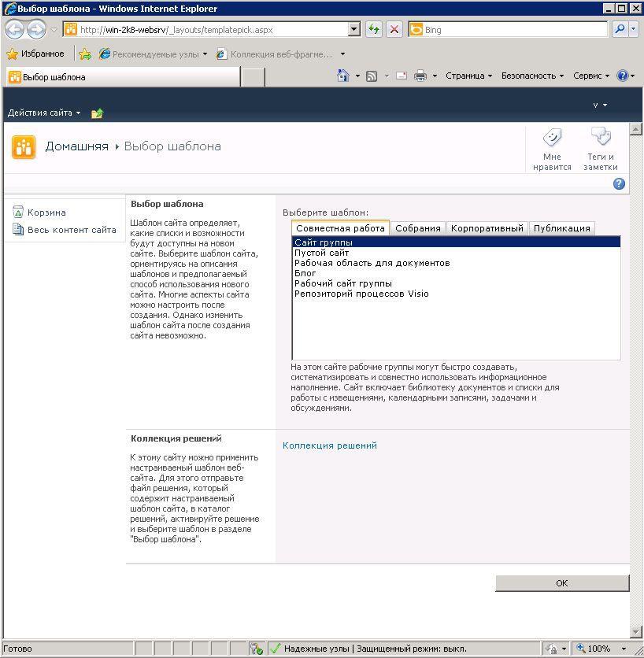Expand 'Коллекция веб-фрагментов' dropdown arrow

point(342,54)
